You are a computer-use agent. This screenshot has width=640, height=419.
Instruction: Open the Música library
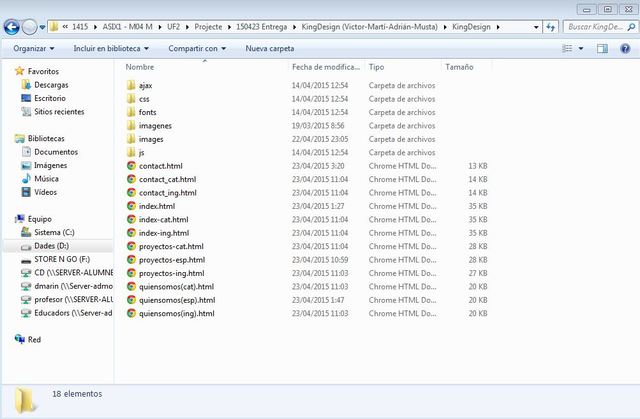[46, 179]
